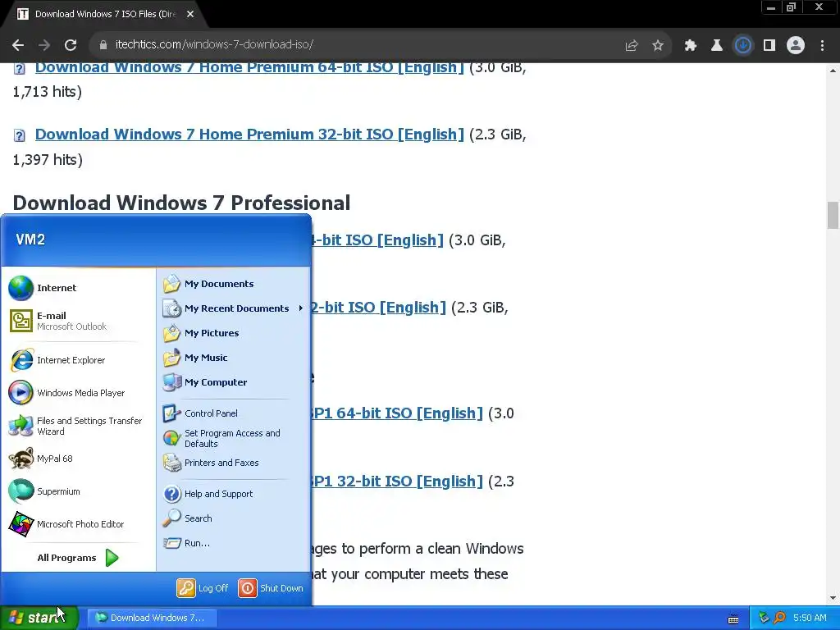The image size is (840, 630).
Task: Open My Documents folder
Action: point(234,284)
